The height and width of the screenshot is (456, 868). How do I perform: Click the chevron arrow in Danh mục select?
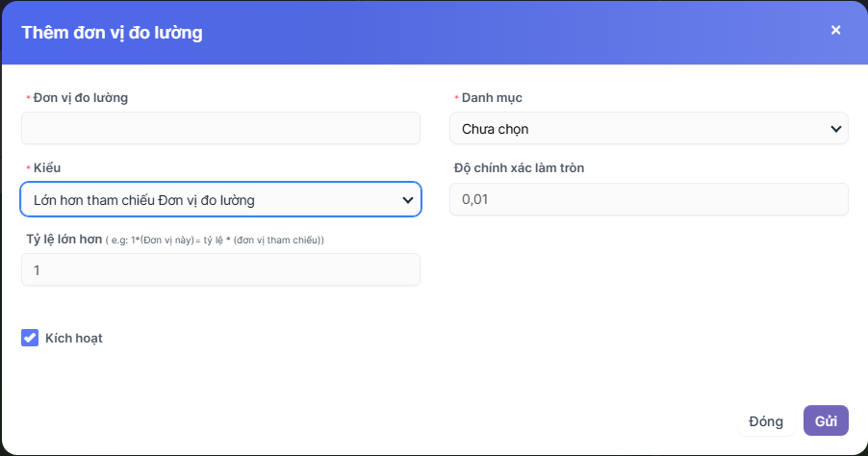(835, 128)
